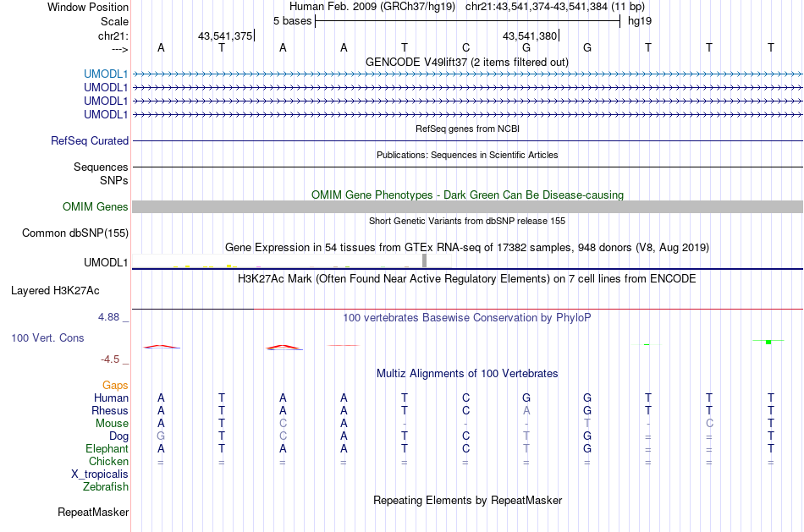Click the GENCODE V49lift37 track title
Screen dimensions: 804x532
click(x=467, y=62)
